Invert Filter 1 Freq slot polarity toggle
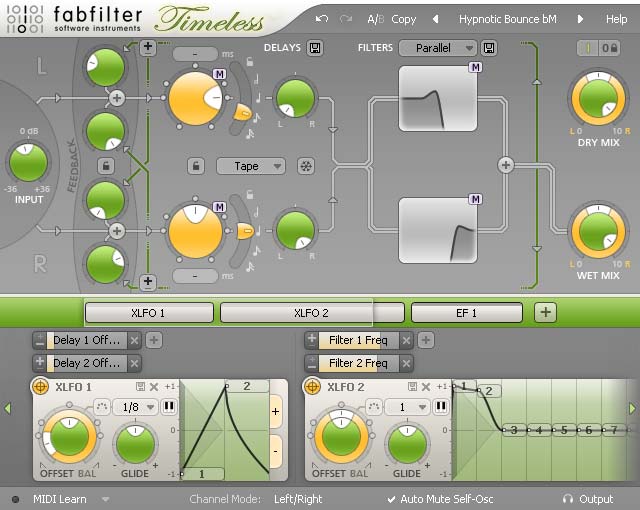Screen dimensions: 640x510 (x=312, y=340)
